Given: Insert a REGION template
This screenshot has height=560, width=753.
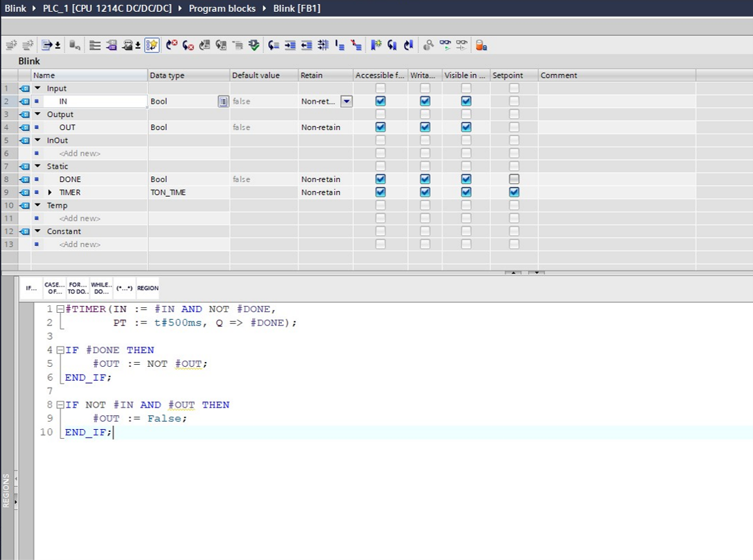Looking at the screenshot, I should pos(148,288).
